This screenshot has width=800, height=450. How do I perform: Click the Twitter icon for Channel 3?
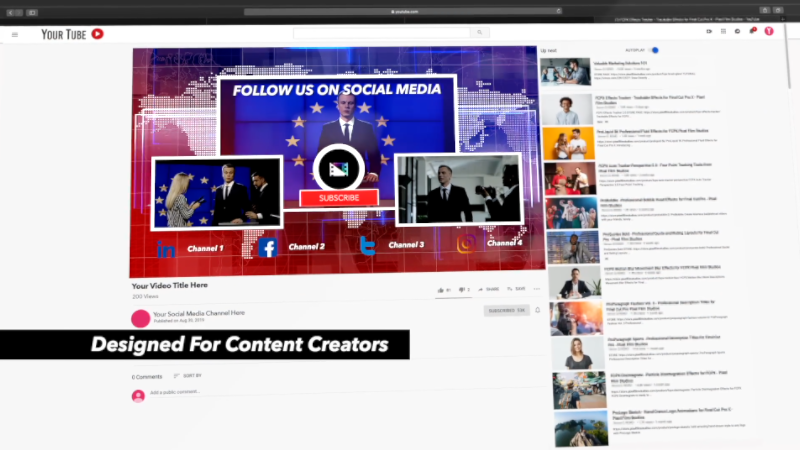[x=367, y=245]
